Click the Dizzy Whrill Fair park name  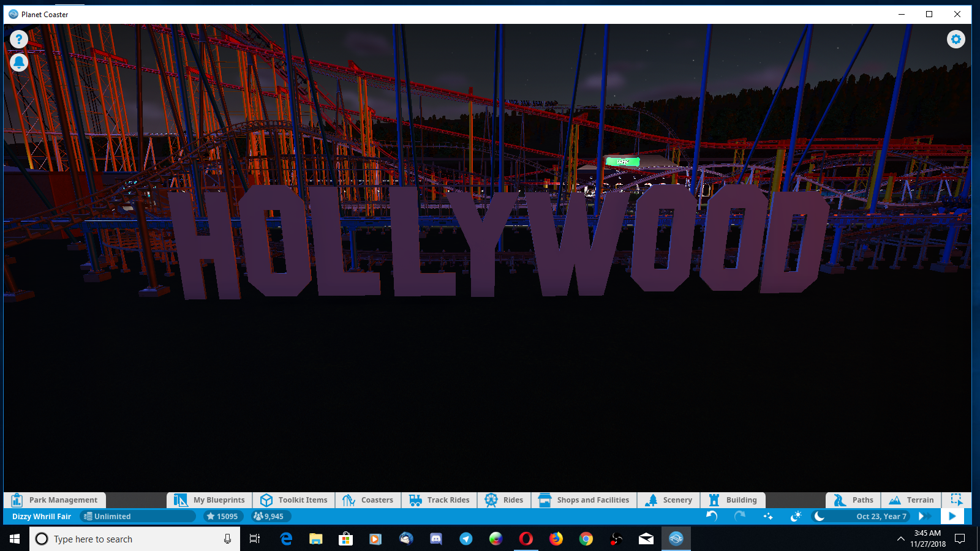tap(42, 516)
